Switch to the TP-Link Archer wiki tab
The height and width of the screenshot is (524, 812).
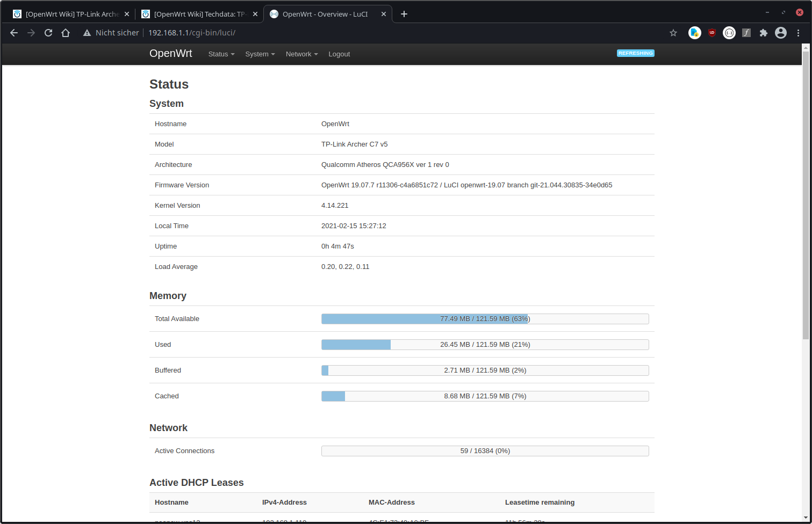[71, 14]
